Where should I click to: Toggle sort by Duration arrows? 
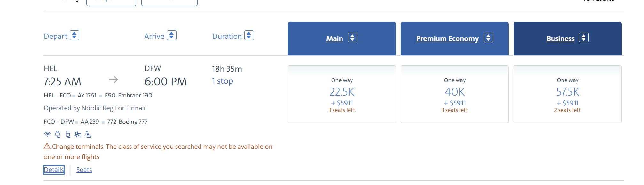249,35
